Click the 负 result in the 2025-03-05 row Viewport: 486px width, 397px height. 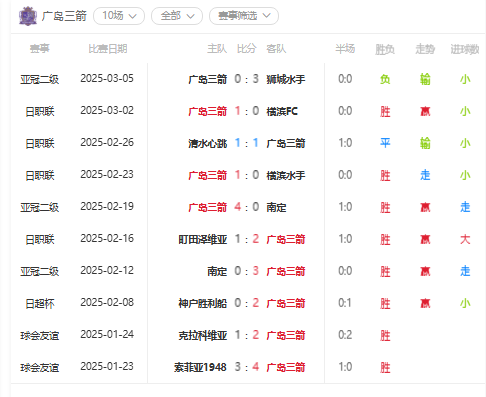(x=385, y=79)
